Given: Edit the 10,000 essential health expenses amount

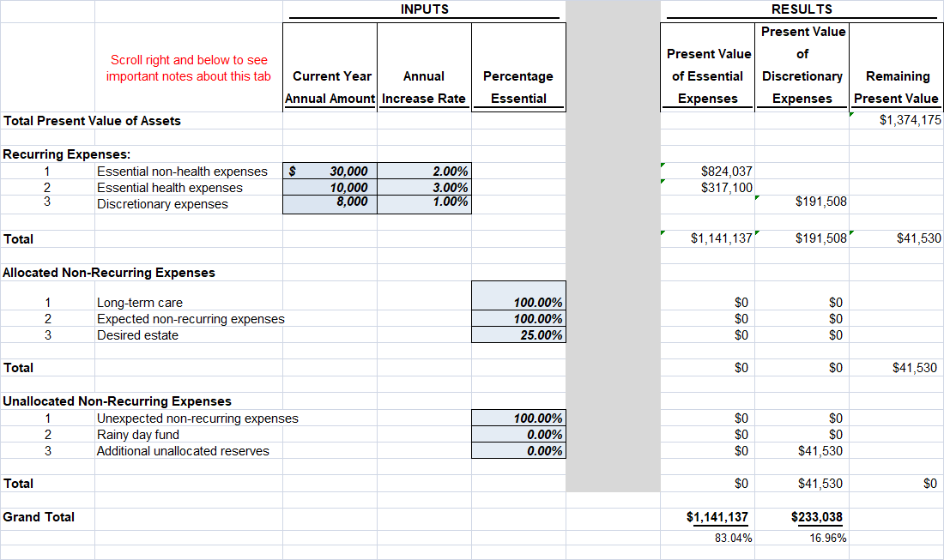Looking at the screenshot, I should pos(330,187).
